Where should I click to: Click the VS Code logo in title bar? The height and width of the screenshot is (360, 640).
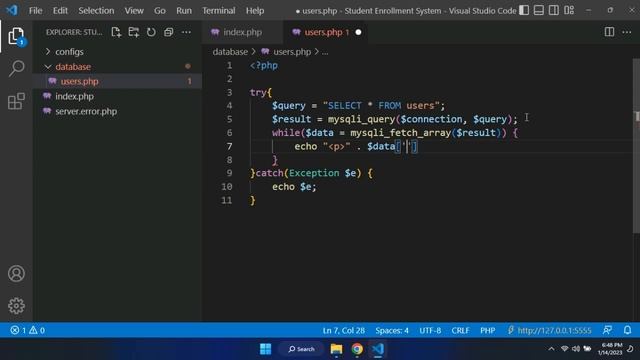coord(12,10)
